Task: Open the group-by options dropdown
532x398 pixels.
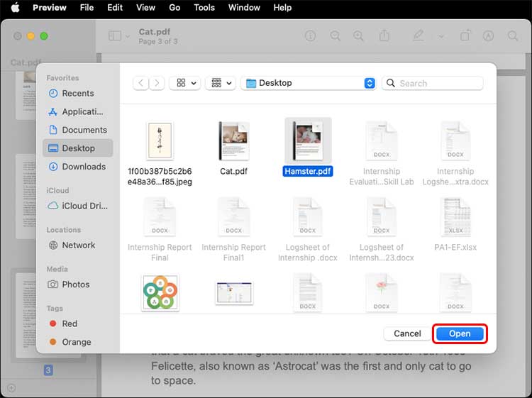Action: pos(221,83)
